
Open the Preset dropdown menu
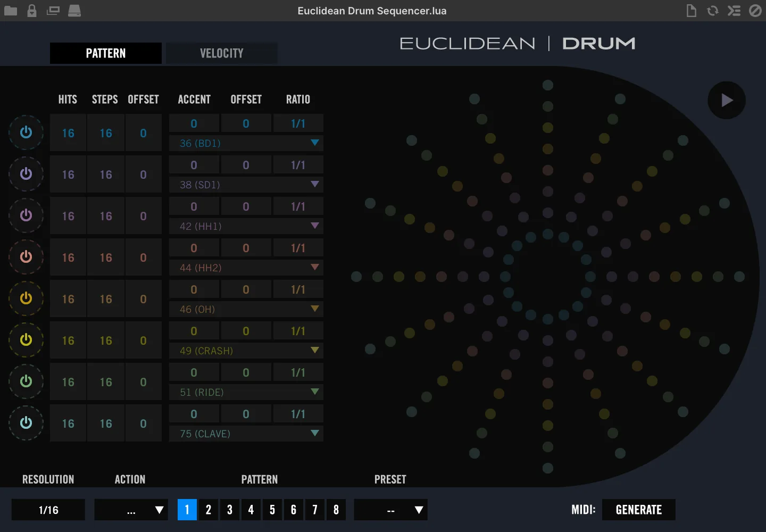pos(391,510)
